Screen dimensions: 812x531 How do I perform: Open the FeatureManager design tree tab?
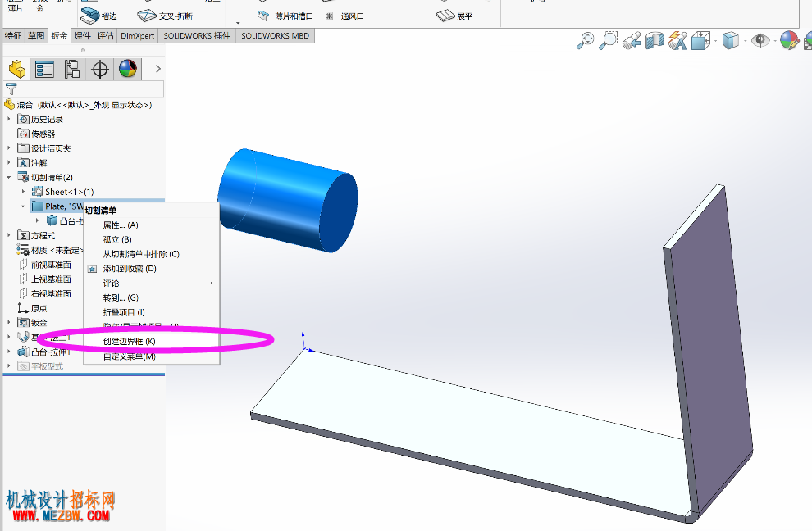click(16, 69)
